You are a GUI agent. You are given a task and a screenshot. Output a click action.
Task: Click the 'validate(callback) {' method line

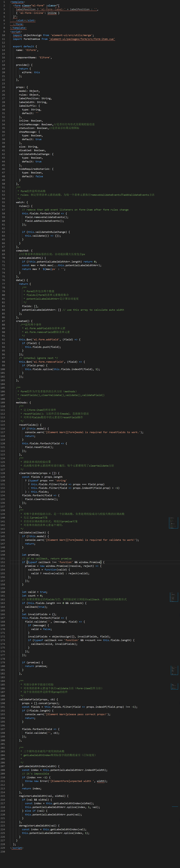(34, 532)
